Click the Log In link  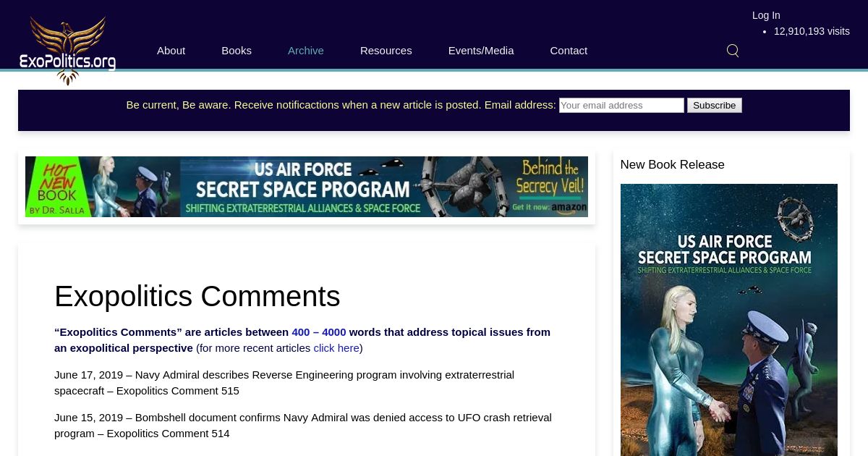[766, 15]
